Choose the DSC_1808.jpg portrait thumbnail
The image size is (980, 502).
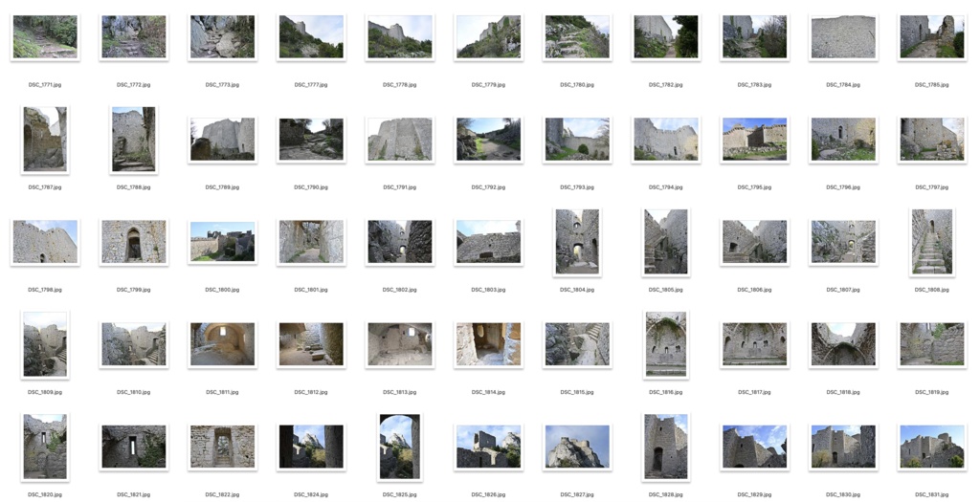point(932,242)
